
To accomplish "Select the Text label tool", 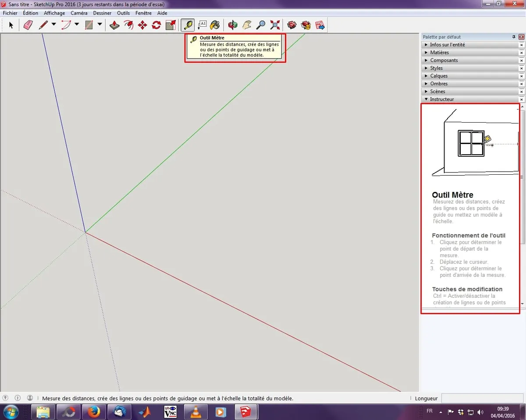I will [202, 25].
